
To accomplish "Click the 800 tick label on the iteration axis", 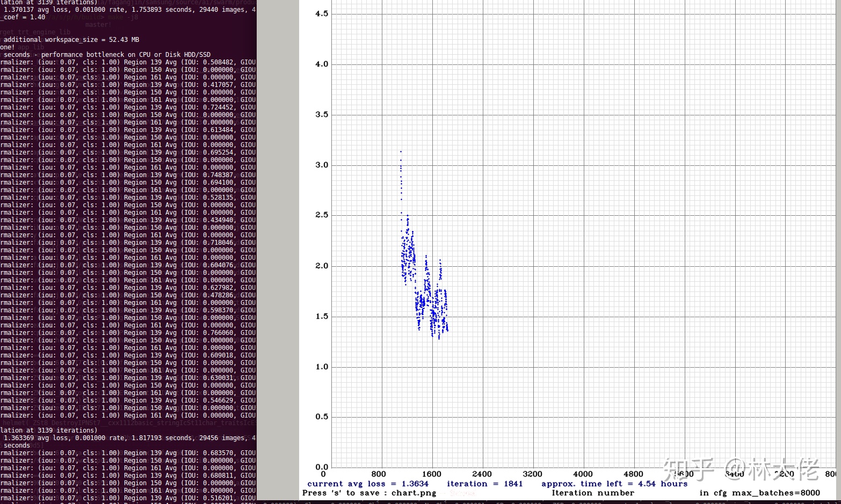I will (379, 474).
